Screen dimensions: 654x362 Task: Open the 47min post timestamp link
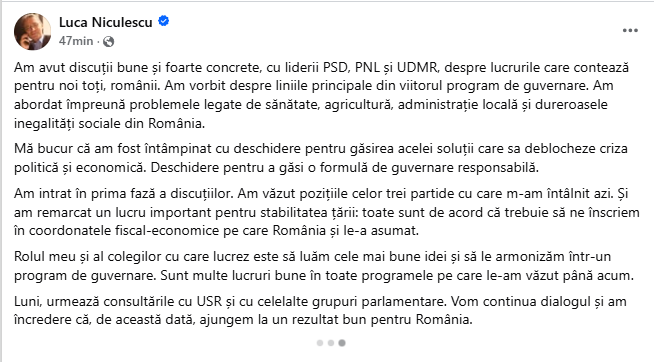coord(76,41)
